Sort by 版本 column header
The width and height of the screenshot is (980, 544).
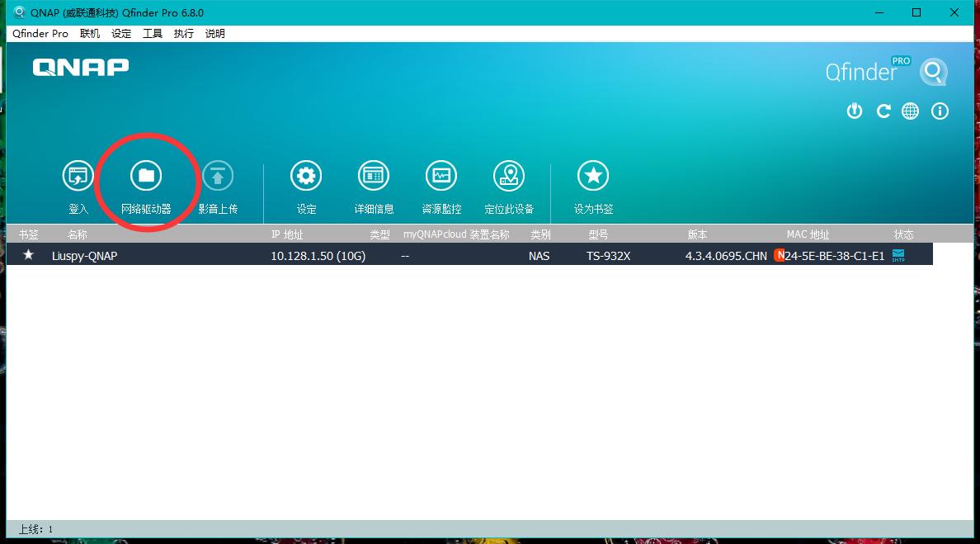pos(698,234)
